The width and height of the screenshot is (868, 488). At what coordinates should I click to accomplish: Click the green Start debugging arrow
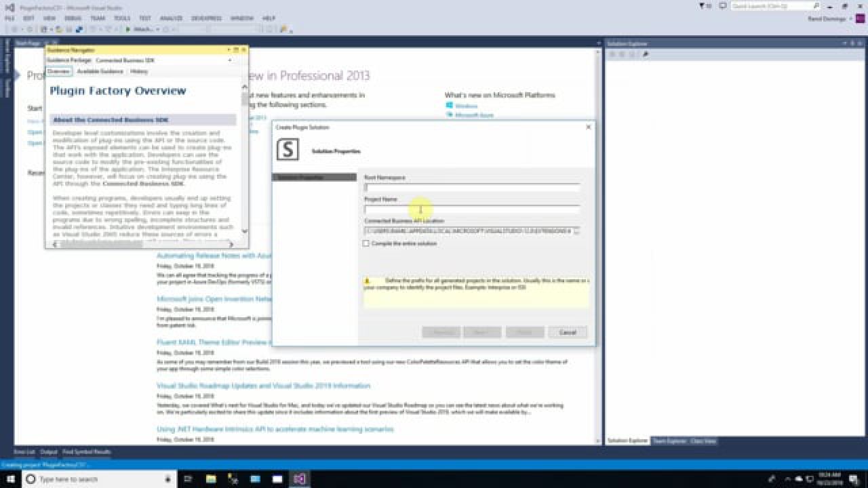tap(129, 29)
